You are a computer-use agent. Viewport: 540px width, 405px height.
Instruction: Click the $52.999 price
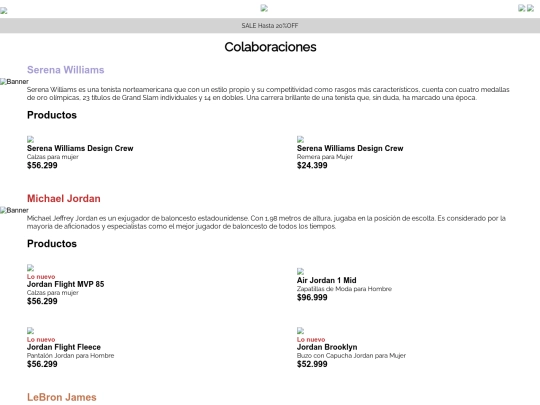pos(312,364)
